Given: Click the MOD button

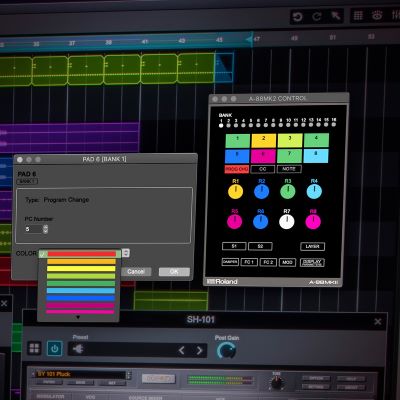Looking at the screenshot, I should pyautogui.click(x=287, y=262).
